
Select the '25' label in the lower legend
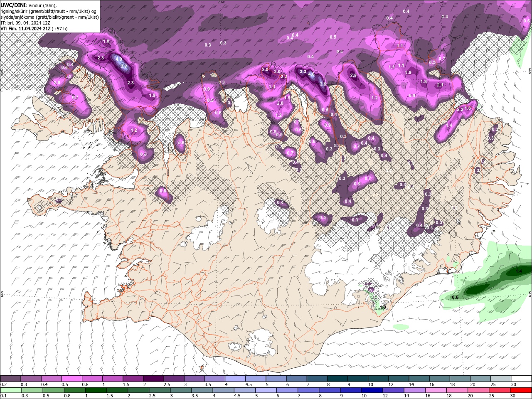click(x=491, y=396)
